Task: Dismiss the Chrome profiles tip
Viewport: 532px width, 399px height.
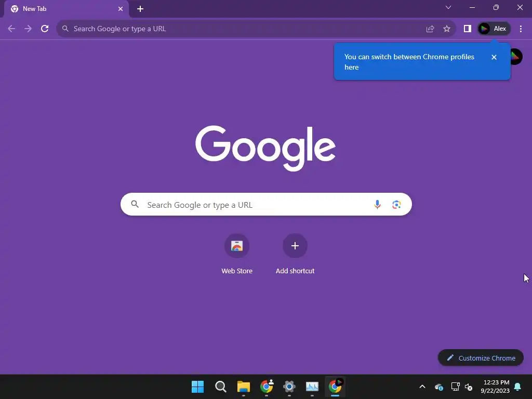Action: pyautogui.click(x=494, y=57)
